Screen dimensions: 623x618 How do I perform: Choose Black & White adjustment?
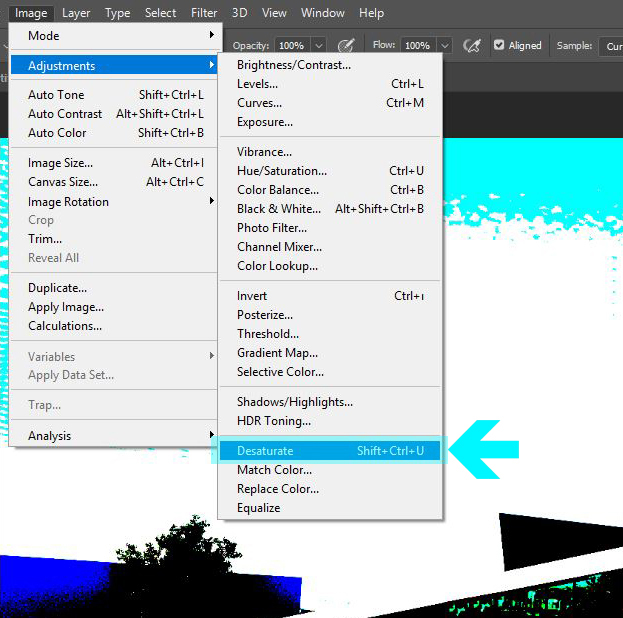click(330, 209)
